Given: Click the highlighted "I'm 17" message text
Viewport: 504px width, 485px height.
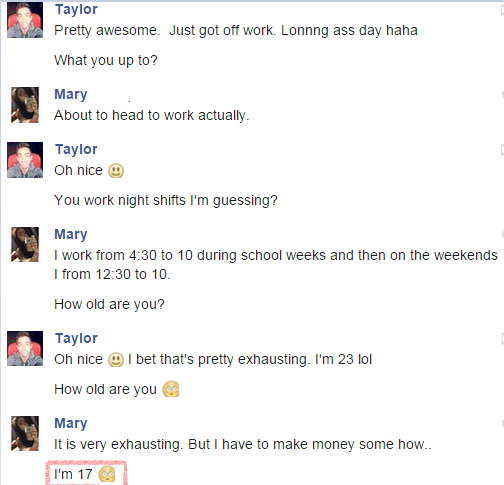Looking at the screenshot, I should (73, 474).
